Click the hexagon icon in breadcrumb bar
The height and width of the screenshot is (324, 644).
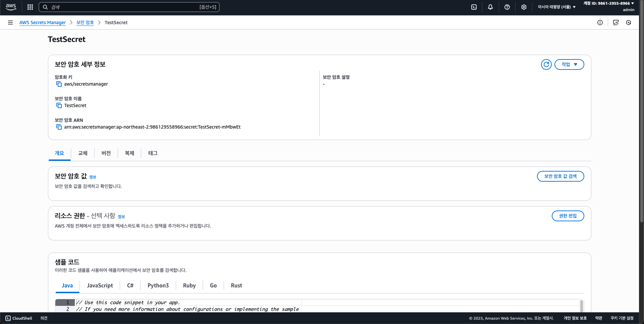click(629, 22)
